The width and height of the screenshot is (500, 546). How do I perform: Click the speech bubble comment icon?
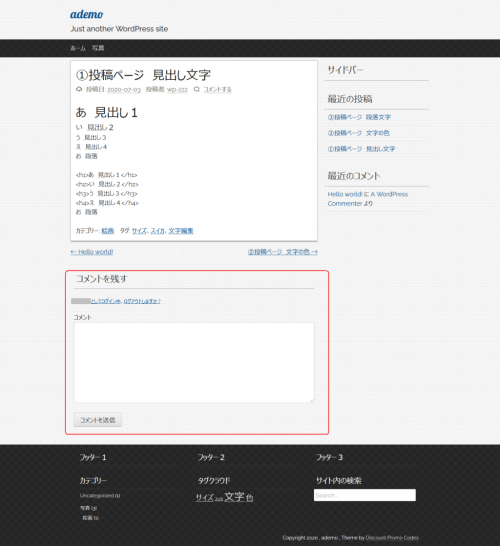[x=197, y=89]
